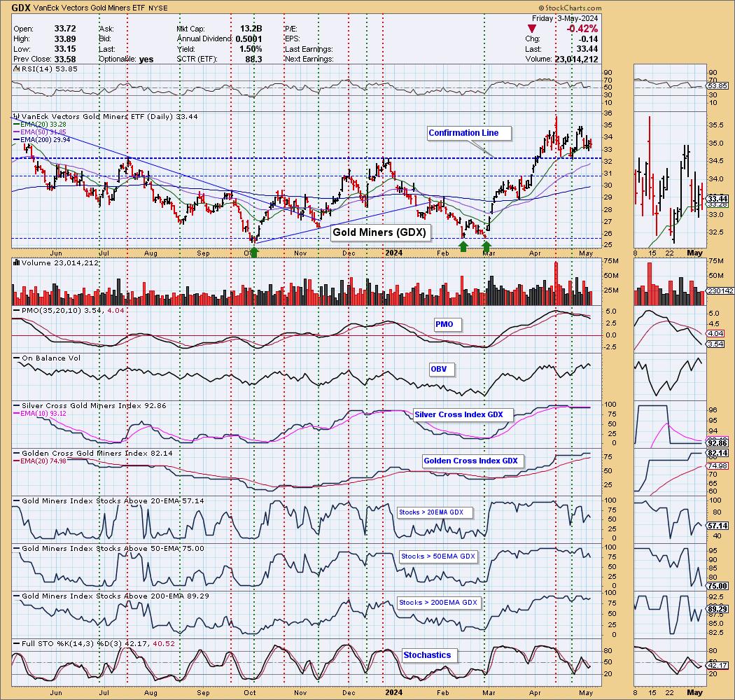Click the -0.42% percent change value

click(582, 29)
